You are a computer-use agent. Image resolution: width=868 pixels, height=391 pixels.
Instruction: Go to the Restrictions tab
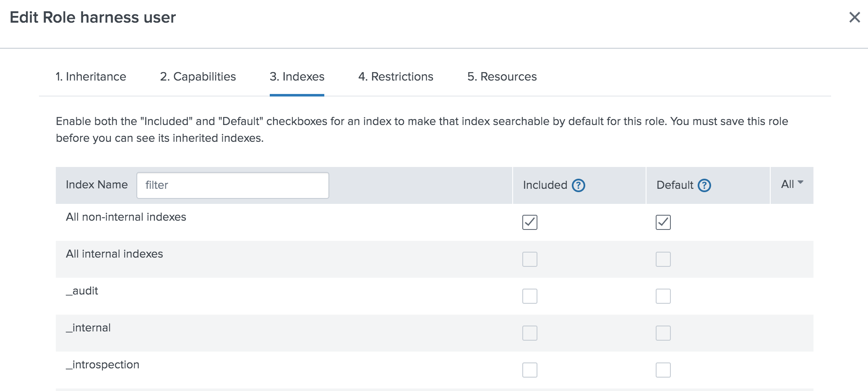395,77
